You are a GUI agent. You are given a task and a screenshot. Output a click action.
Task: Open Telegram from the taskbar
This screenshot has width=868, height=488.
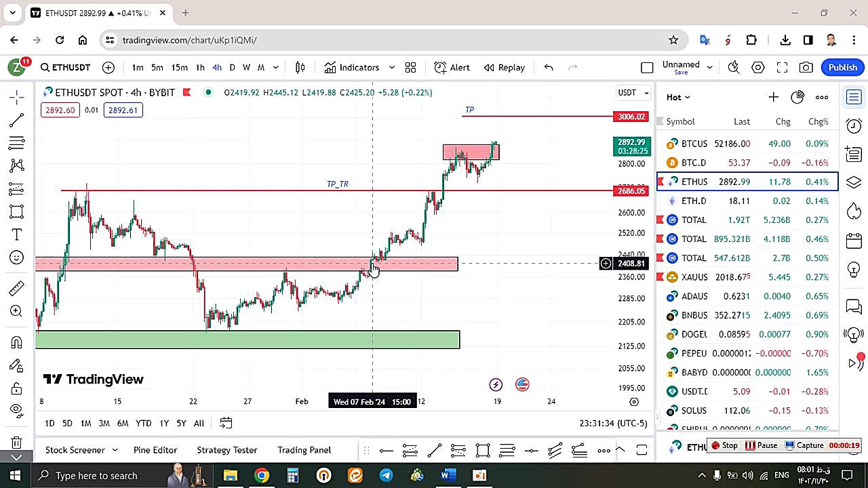tap(386, 476)
